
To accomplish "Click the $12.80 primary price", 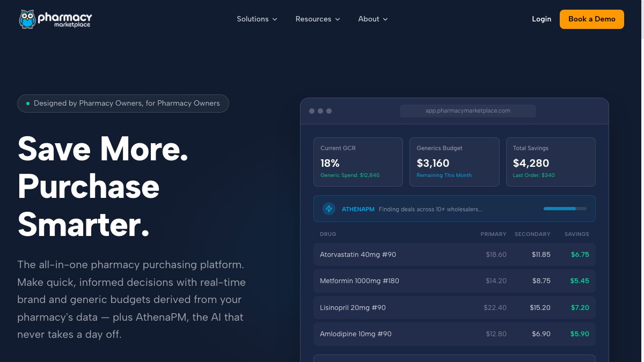I will 496,334.
